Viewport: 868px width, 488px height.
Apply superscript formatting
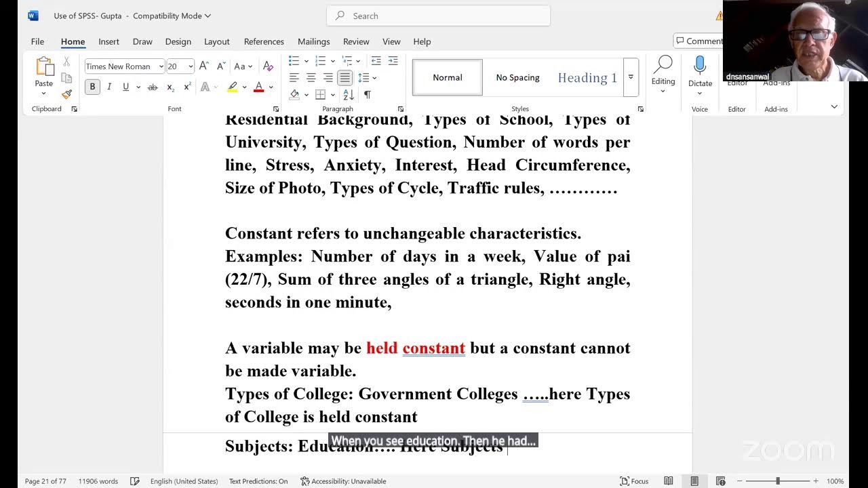[x=187, y=87]
